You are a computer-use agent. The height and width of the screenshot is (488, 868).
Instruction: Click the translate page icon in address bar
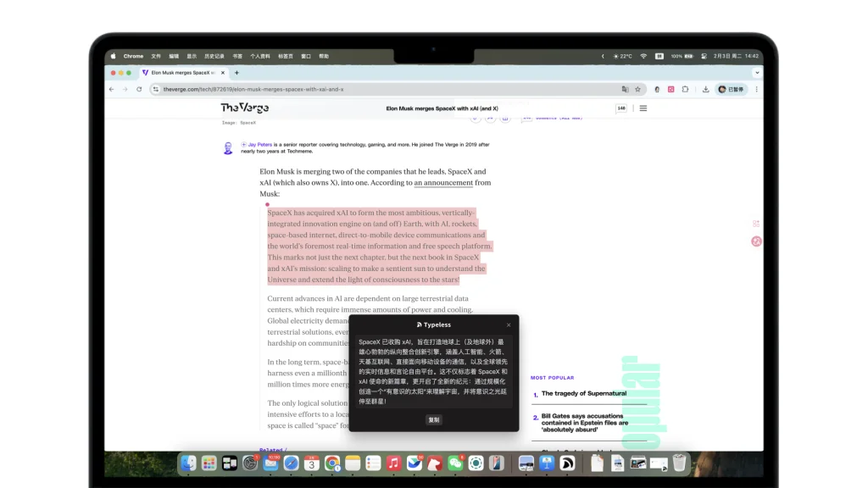click(x=625, y=89)
